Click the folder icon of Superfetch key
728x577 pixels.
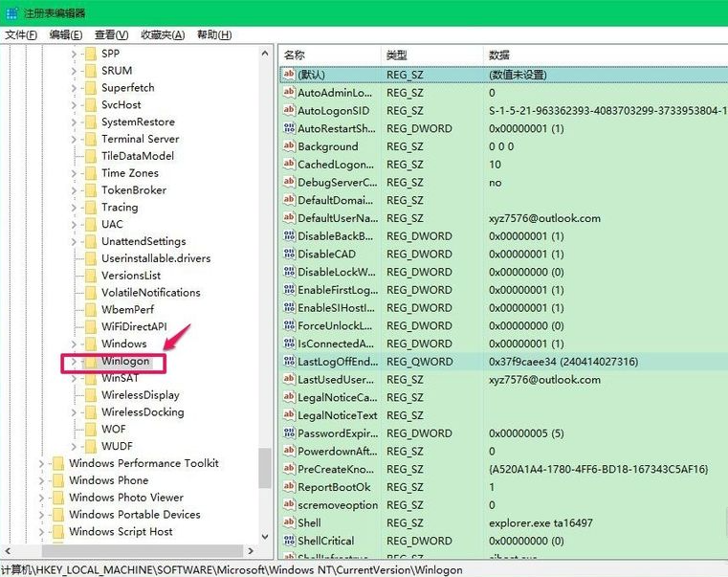[x=91, y=87]
